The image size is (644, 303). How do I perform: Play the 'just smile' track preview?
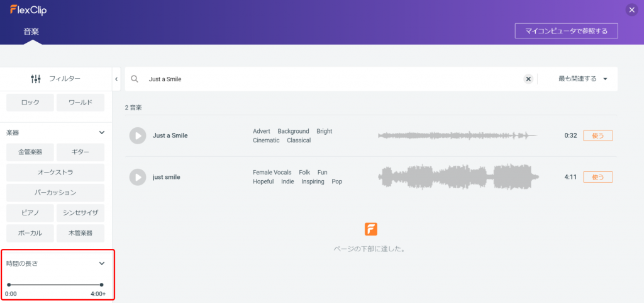pos(137,177)
